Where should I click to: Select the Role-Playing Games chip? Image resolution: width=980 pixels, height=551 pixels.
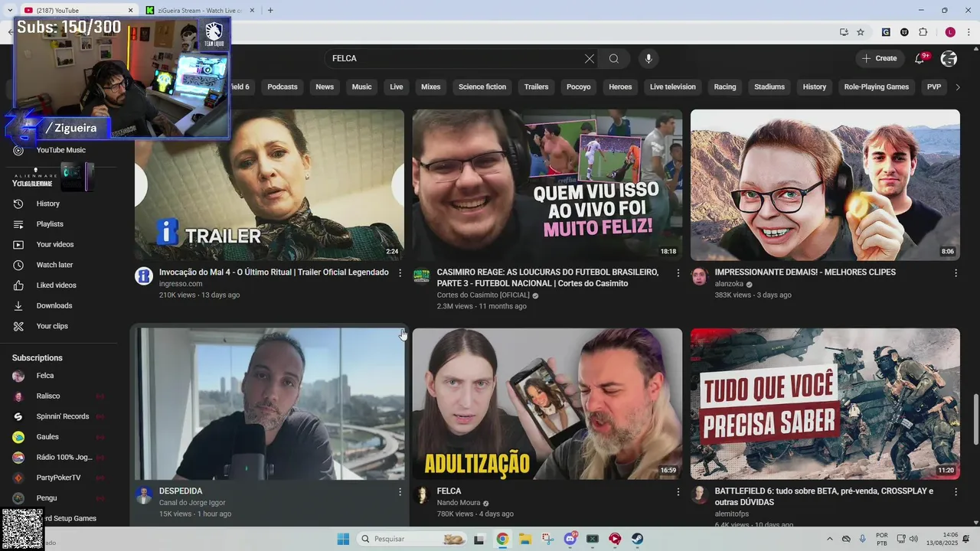click(877, 87)
